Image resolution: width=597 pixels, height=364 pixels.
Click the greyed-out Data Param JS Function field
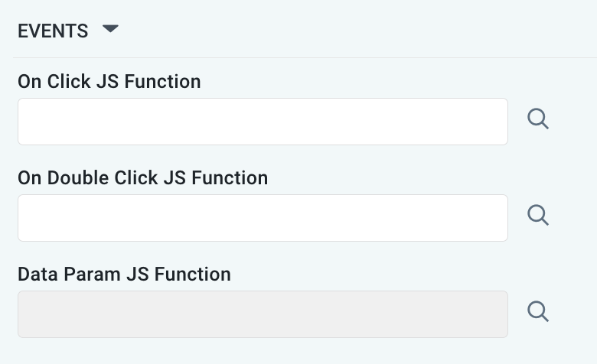(263, 314)
